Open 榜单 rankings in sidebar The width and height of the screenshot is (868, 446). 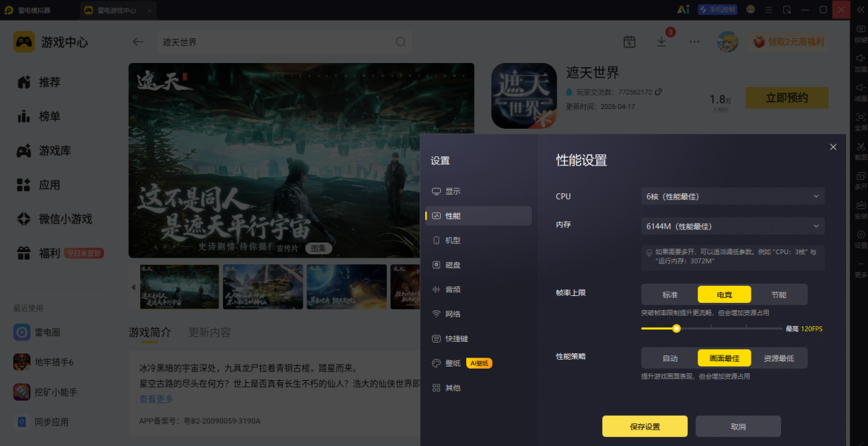(x=40, y=116)
